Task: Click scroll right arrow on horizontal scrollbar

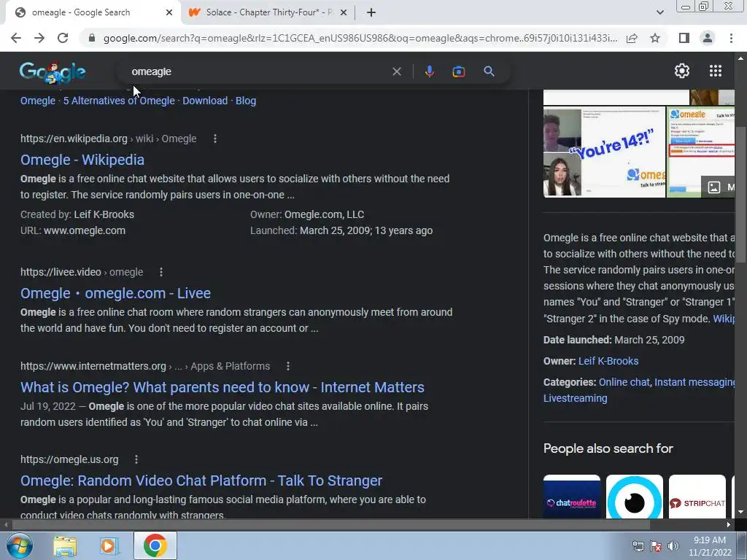Action: (729, 525)
